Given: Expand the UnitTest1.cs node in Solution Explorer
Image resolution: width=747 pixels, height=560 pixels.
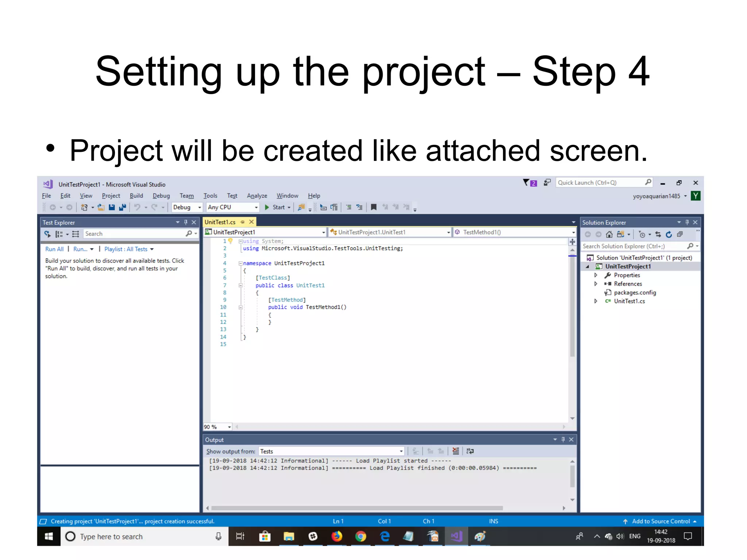Looking at the screenshot, I should coord(596,301).
